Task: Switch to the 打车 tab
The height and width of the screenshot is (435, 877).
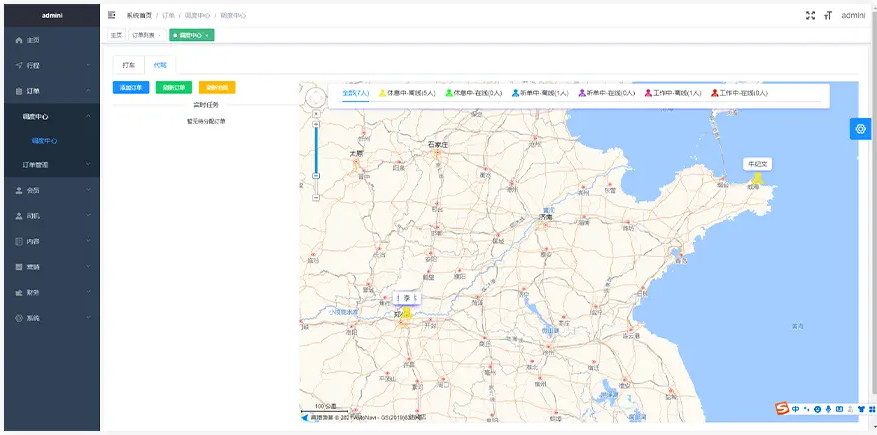Action: point(128,64)
